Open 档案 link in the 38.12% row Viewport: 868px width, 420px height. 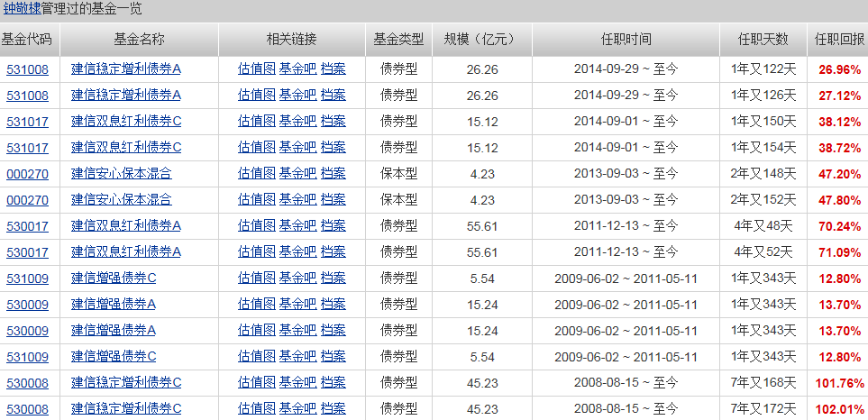click(x=333, y=121)
